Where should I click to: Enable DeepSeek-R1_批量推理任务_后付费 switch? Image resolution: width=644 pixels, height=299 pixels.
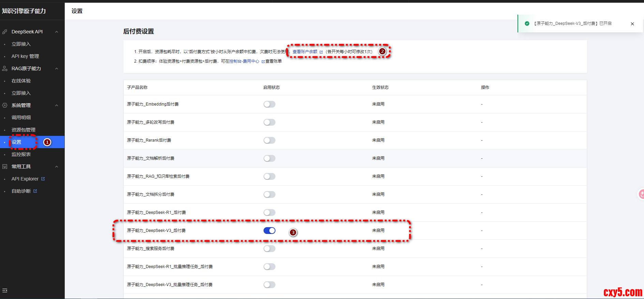point(269,267)
